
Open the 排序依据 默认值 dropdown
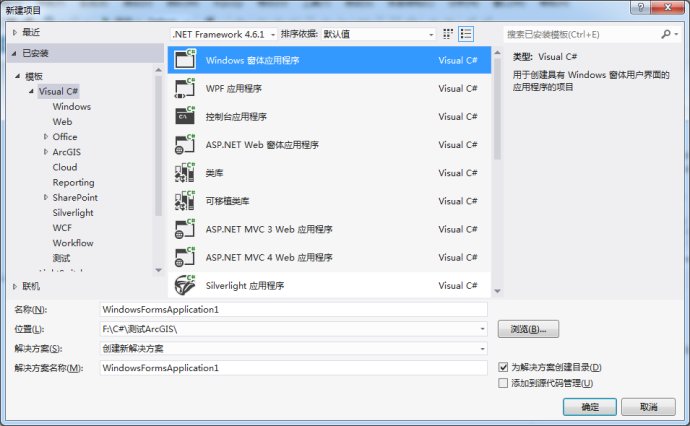coord(378,34)
